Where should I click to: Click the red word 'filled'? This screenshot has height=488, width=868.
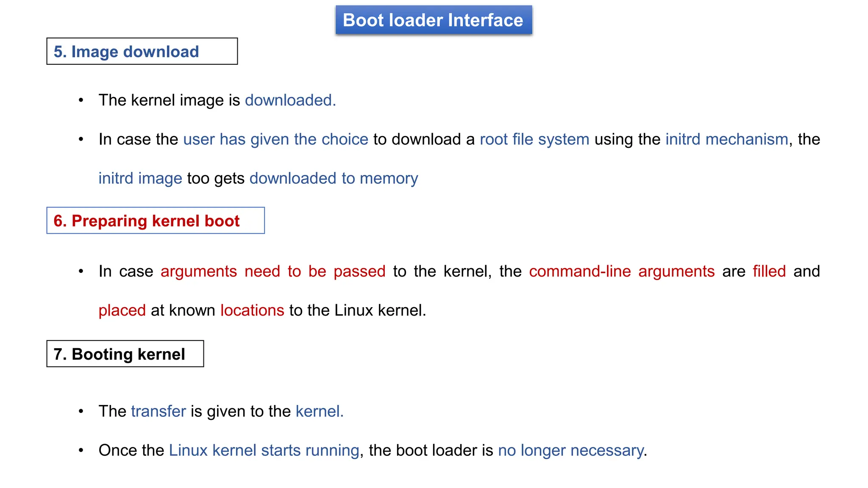pos(769,271)
